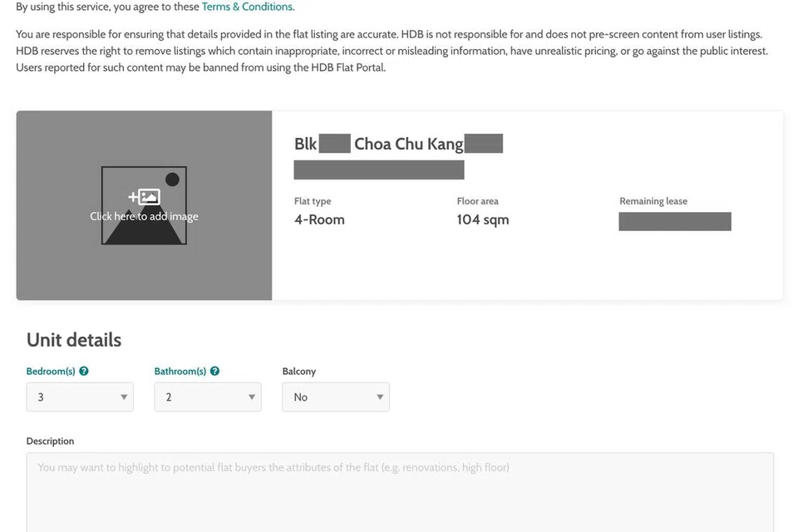
Task: Focus the Description text area
Action: click(x=400, y=495)
